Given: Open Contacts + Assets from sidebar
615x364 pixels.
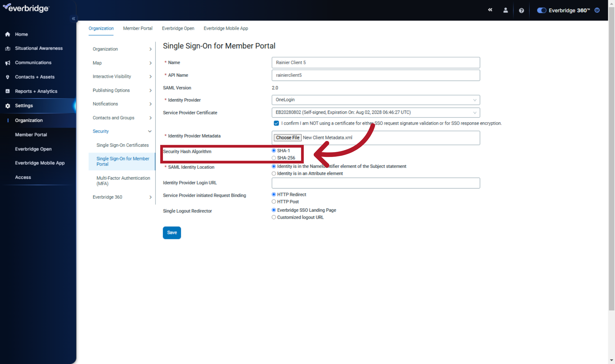Looking at the screenshot, I should tap(35, 77).
